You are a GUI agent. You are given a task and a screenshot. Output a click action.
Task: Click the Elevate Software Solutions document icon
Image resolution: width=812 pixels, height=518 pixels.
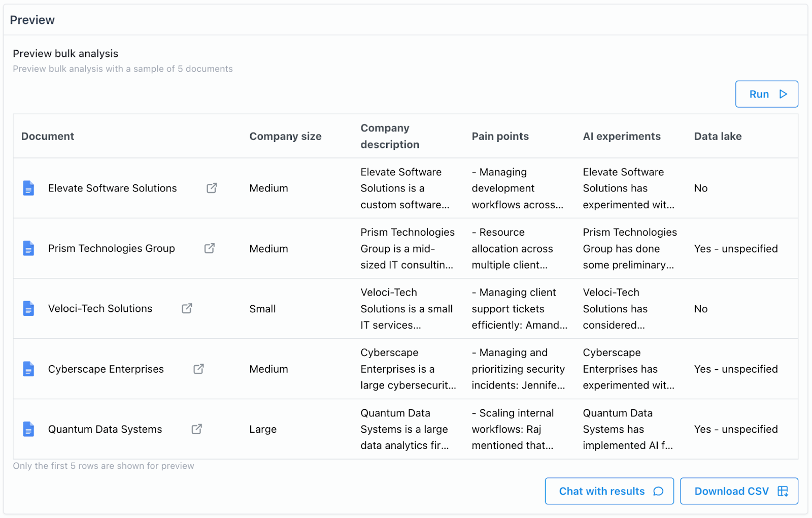pos(29,188)
